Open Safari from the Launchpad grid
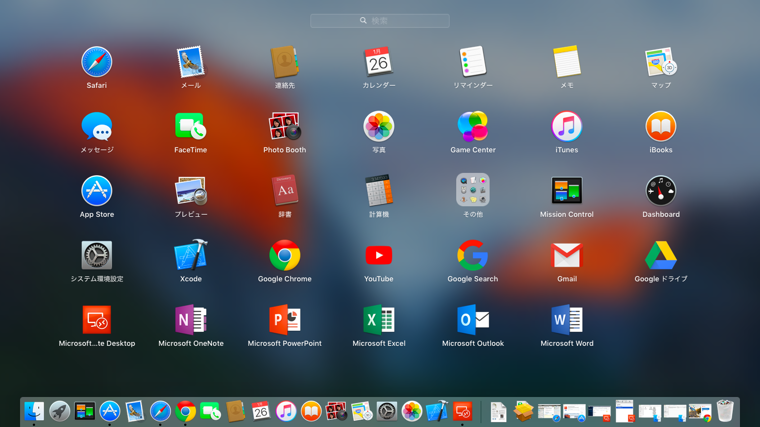 click(x=96, y=62)
